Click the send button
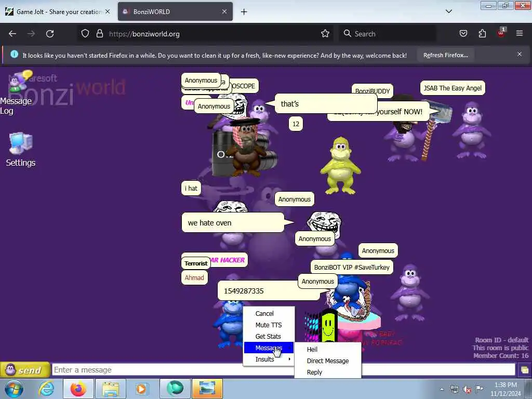 pyautogui.click(x=25, y=369)
